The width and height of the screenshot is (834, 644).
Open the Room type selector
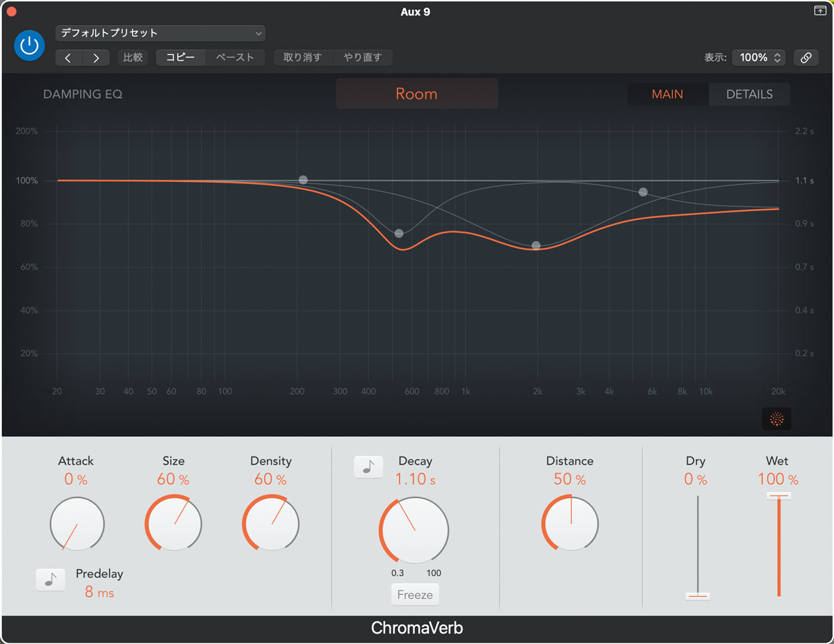coord(416,94)
